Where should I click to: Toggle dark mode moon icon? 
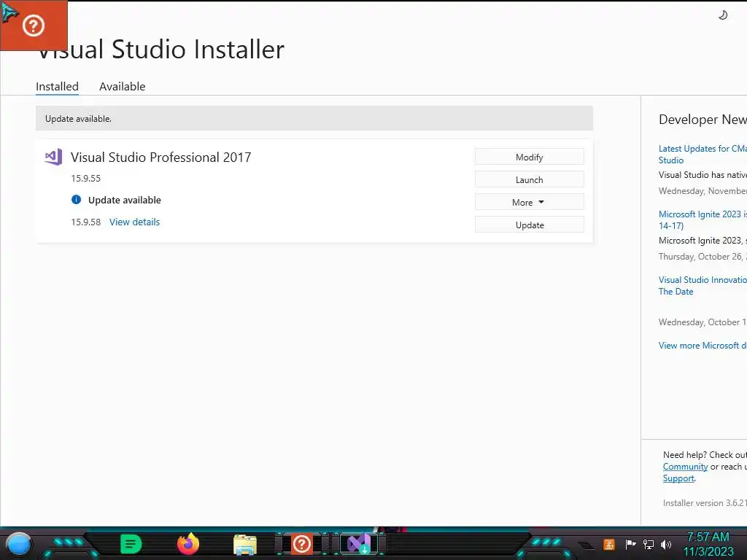pos(723,15)
